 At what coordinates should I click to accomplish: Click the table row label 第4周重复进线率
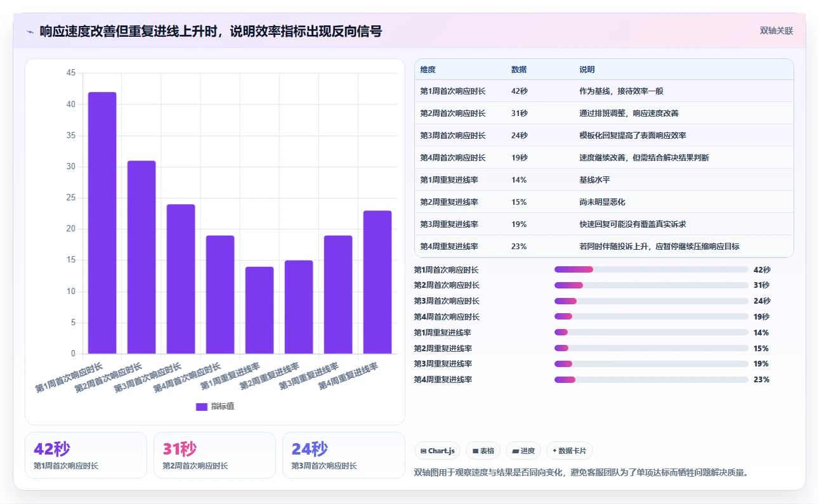(x=449, y=247)
